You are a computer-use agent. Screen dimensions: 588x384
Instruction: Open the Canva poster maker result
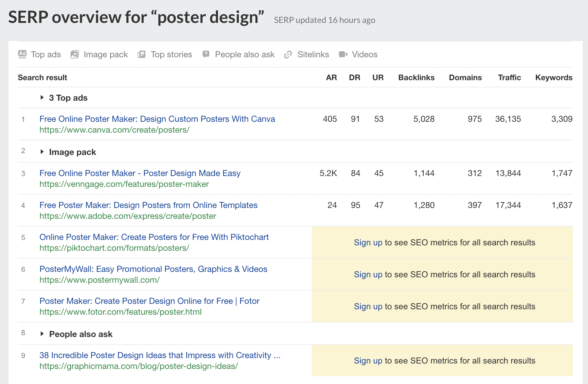(x=157, y=119)
